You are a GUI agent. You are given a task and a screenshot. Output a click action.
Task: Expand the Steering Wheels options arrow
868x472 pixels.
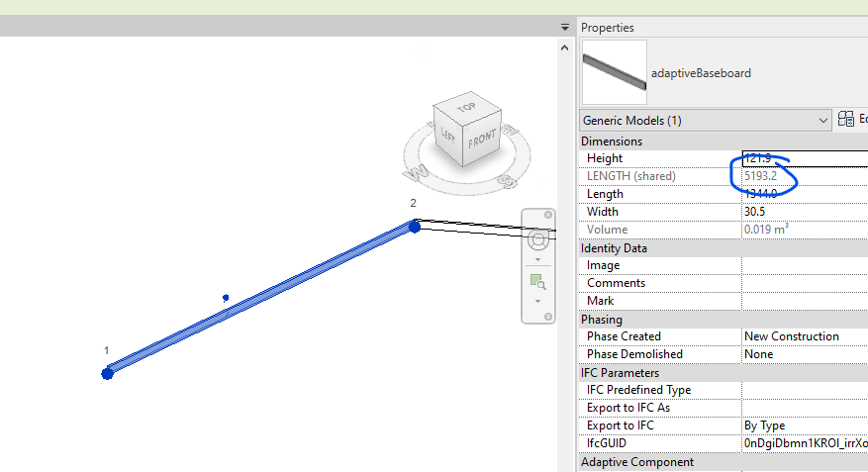[x=538, y=259]
